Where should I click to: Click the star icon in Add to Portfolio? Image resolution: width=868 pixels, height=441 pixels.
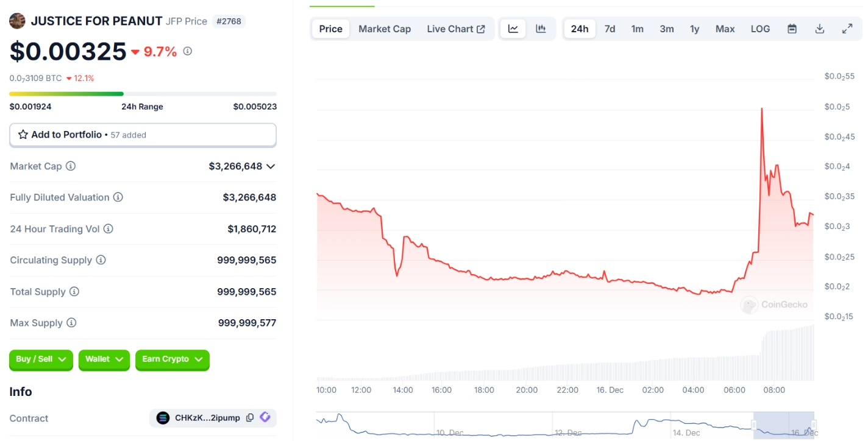click(x=23, y=135)
